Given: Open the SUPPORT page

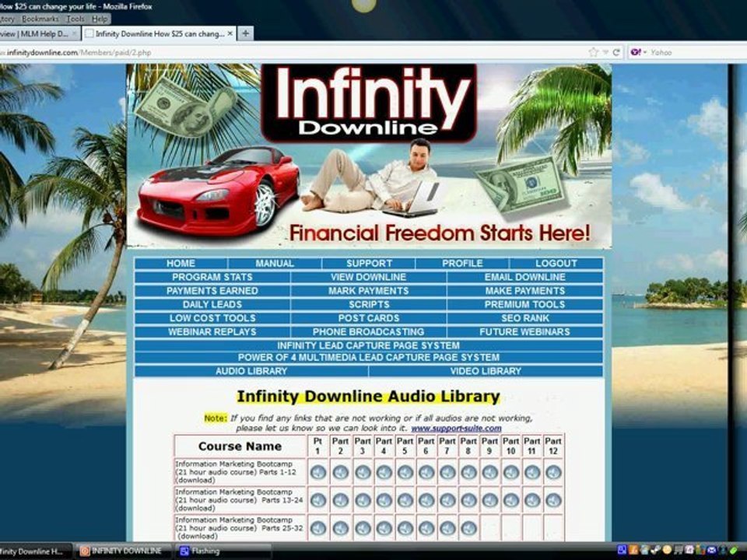Looking at the screenshot, I should pos(369,264).
